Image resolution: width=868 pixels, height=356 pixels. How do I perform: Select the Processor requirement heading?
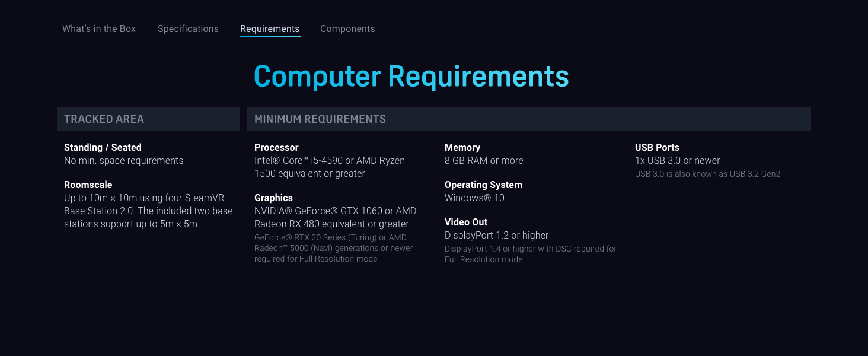(x=276, y=147)
